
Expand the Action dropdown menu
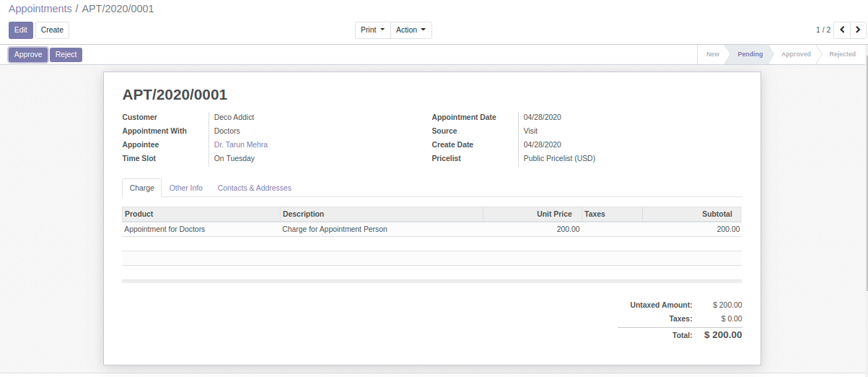tap(411, 30)
